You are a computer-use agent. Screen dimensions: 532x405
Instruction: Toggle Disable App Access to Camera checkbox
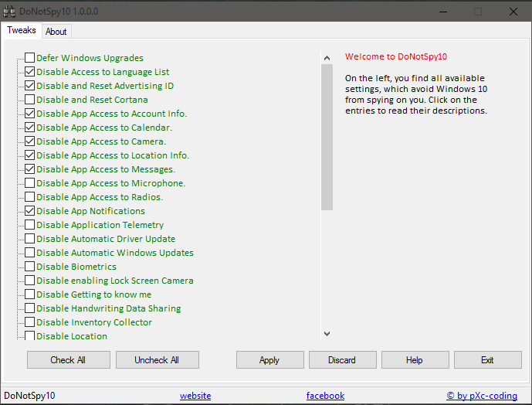coord(30,141)
